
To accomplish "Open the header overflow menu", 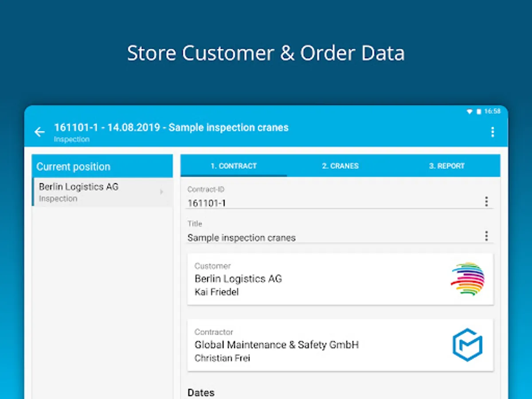I will point(492,132).
